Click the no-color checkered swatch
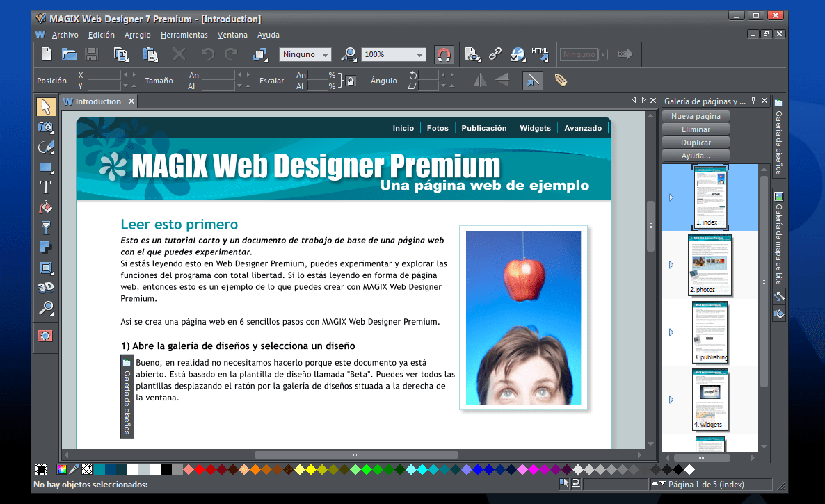The width and height of the screenshot is (825, 504). coord(87,469)
